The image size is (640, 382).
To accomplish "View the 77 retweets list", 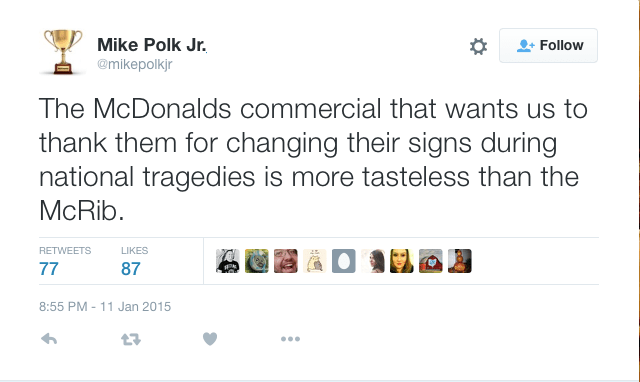I will point(65,261).
